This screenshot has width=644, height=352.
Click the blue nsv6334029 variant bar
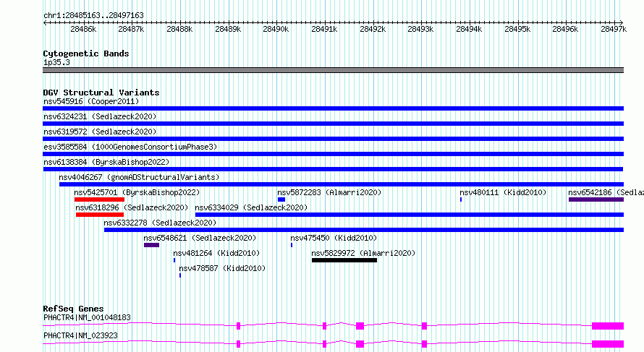click(x=410, y=215)
